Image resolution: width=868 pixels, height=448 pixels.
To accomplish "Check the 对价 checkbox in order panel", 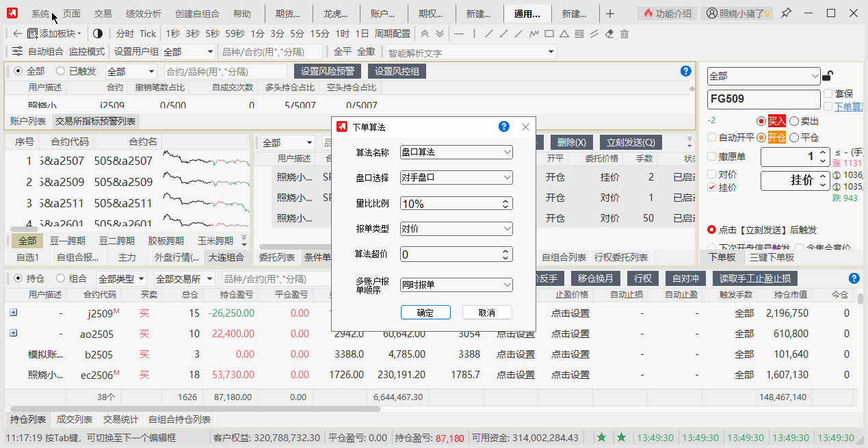I will [712, 174].
